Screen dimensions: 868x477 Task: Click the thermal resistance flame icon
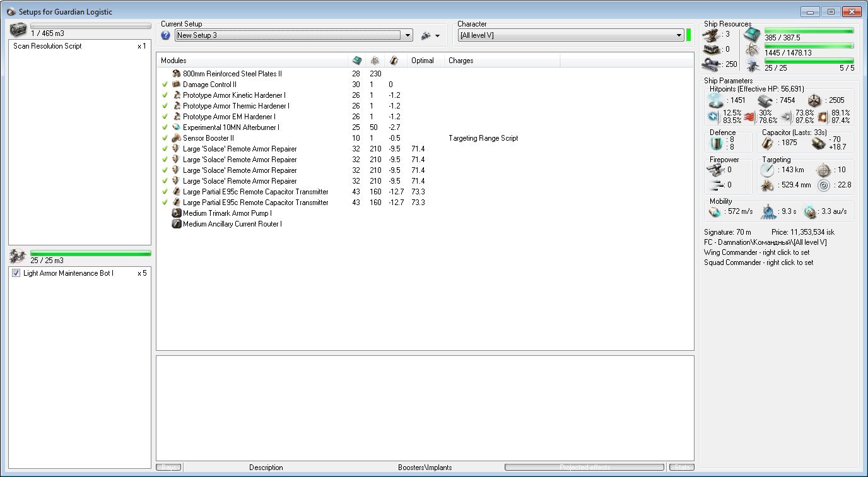point(750,117)
